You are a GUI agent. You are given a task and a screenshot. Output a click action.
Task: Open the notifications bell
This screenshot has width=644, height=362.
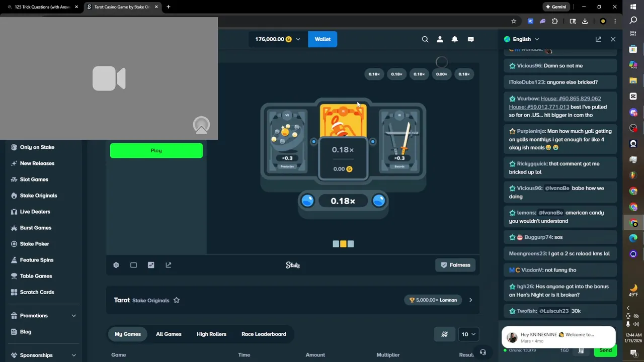click(x=455, y=39)
